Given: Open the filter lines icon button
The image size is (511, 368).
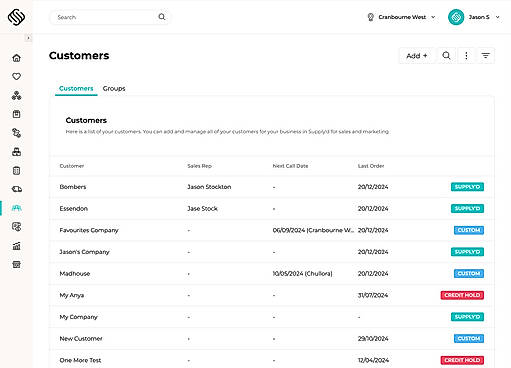Looking at the screenshot, I should 486,56.
